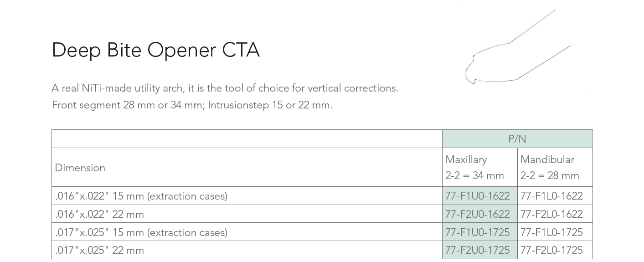
Task: Select part number 77-F1L0-1622
Action: tap(551, 196)
